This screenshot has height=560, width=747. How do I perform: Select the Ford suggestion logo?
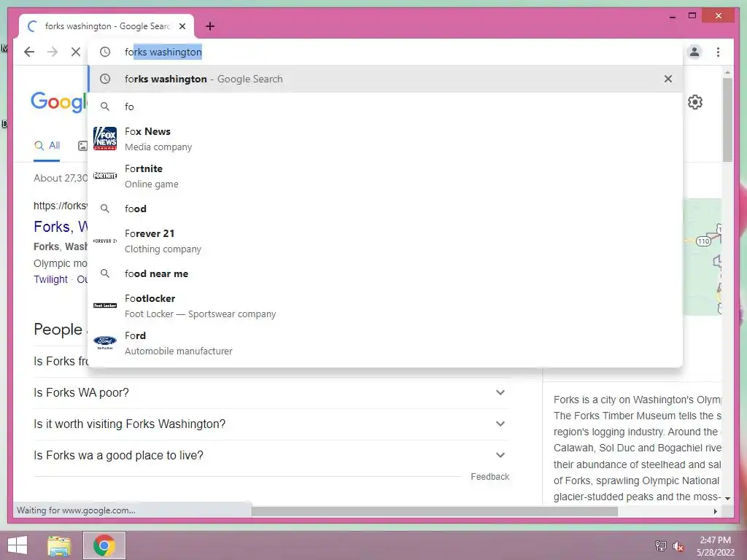point(105,343)
